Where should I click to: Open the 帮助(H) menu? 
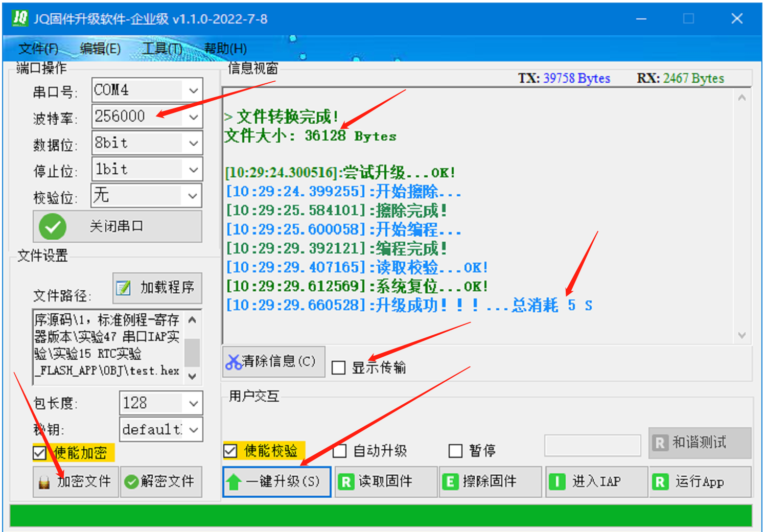click(225, 49)
